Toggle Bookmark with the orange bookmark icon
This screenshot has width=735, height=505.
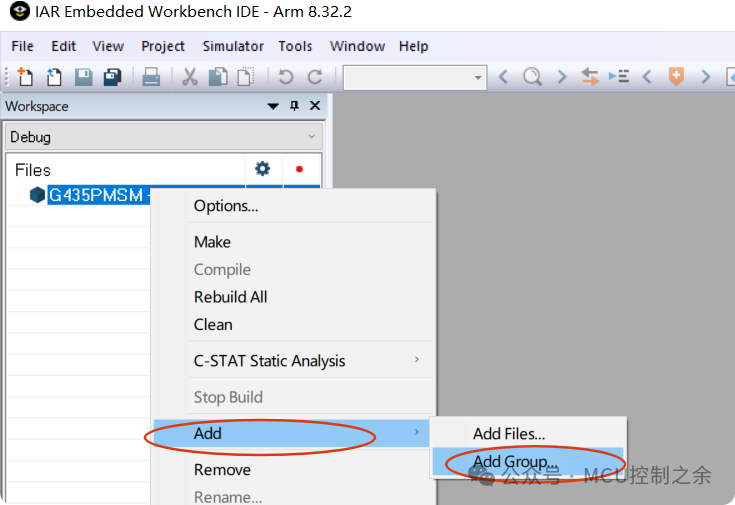coord(676,76)
